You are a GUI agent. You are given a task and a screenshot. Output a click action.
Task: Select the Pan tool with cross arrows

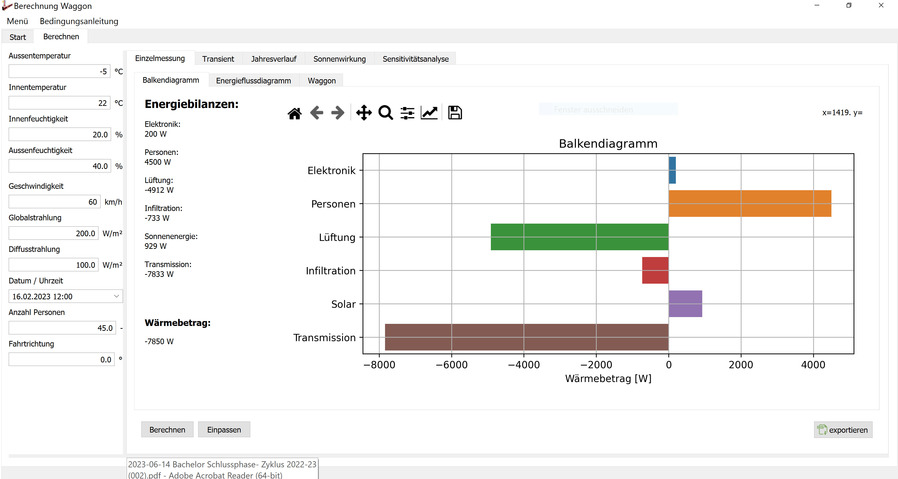(x=363, y=113)
